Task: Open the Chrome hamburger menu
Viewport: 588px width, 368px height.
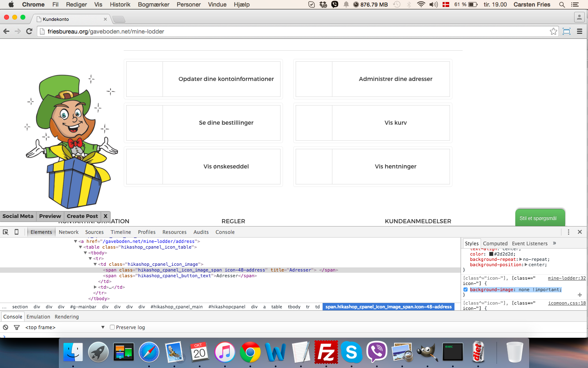Action: coord(579,31)
